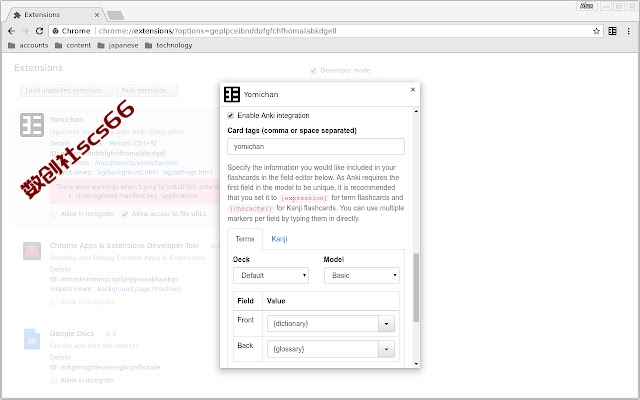Close the Yomichan options dialog
640x400 pixels.
pos(413,89)
